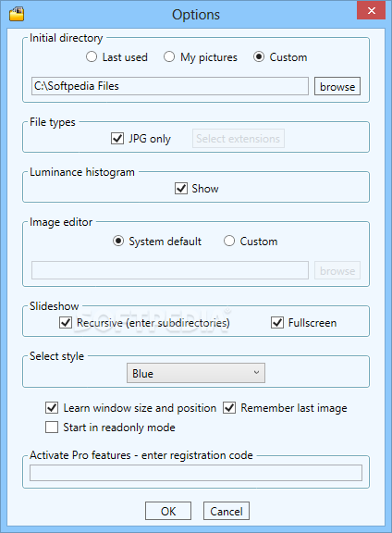Image resolution: width=392 pixels, height=533 pixels.
Task: Browse for a custom initial directory
Action: (337, 86)
